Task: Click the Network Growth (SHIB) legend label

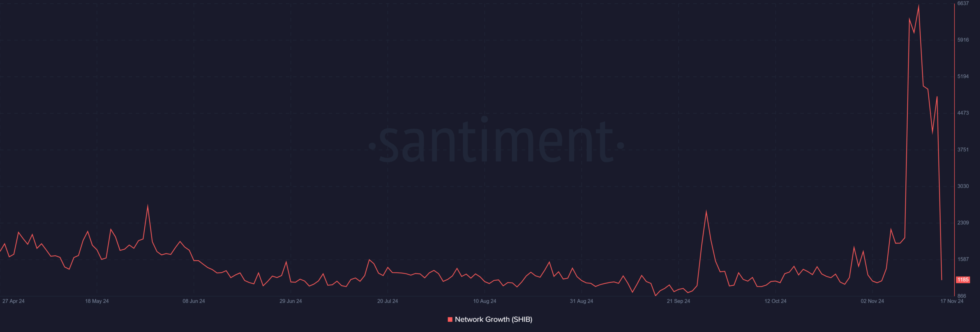Action: click(493, 319)
